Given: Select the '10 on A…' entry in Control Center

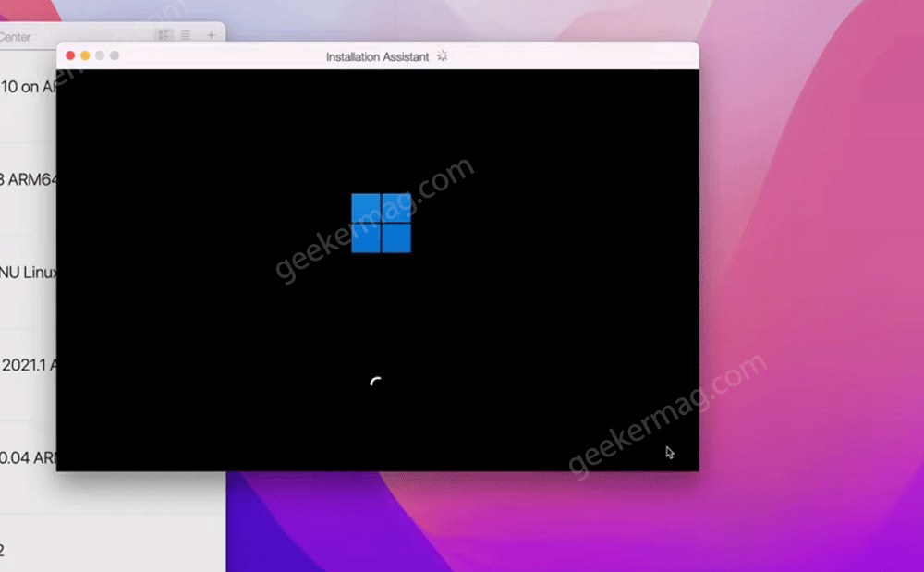Looking at the screenshot, I should [29, 87].
